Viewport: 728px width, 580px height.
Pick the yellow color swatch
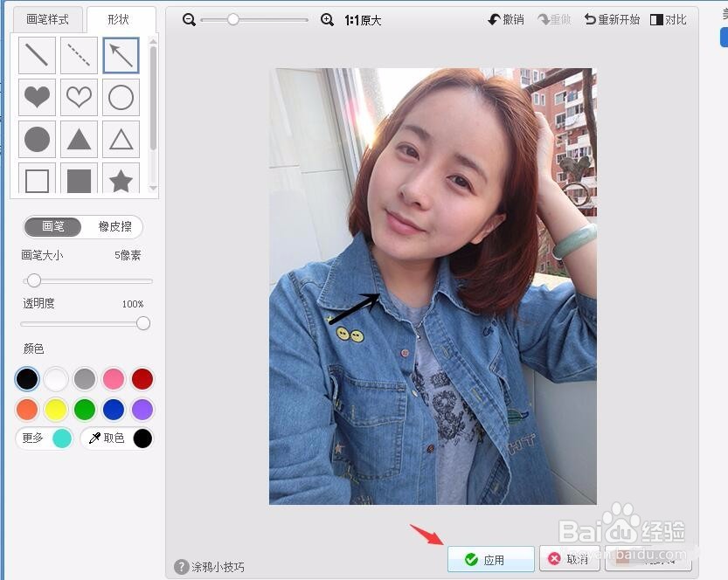point(56,410)
